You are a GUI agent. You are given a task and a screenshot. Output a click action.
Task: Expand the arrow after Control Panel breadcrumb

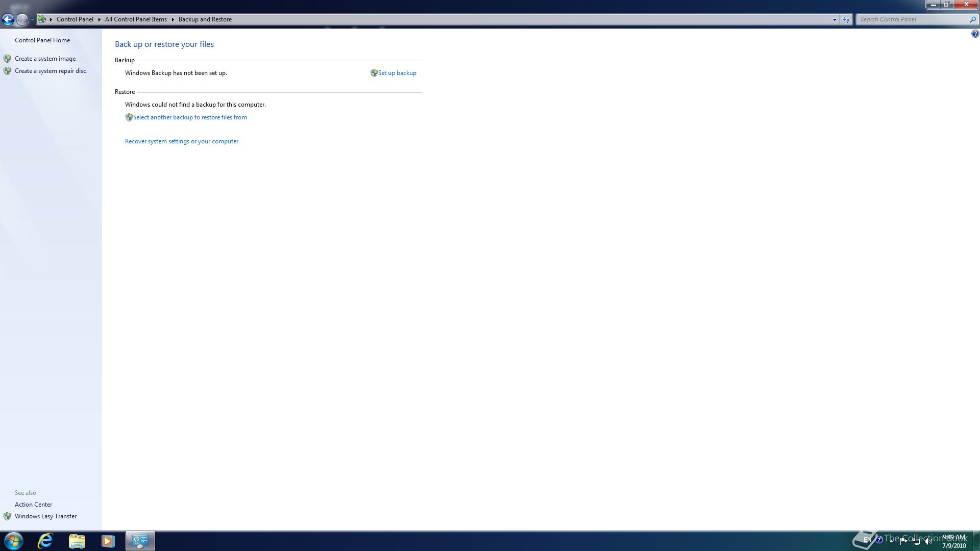100,19
